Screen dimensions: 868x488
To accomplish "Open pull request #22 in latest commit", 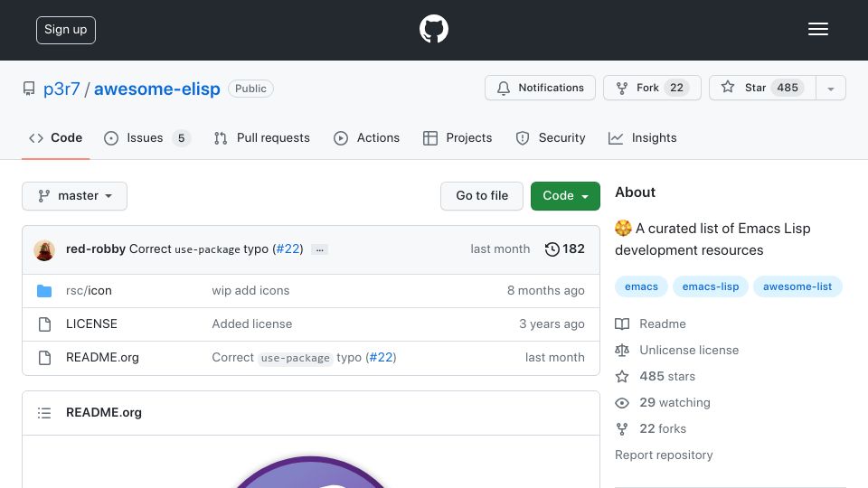I will (288, 249).
